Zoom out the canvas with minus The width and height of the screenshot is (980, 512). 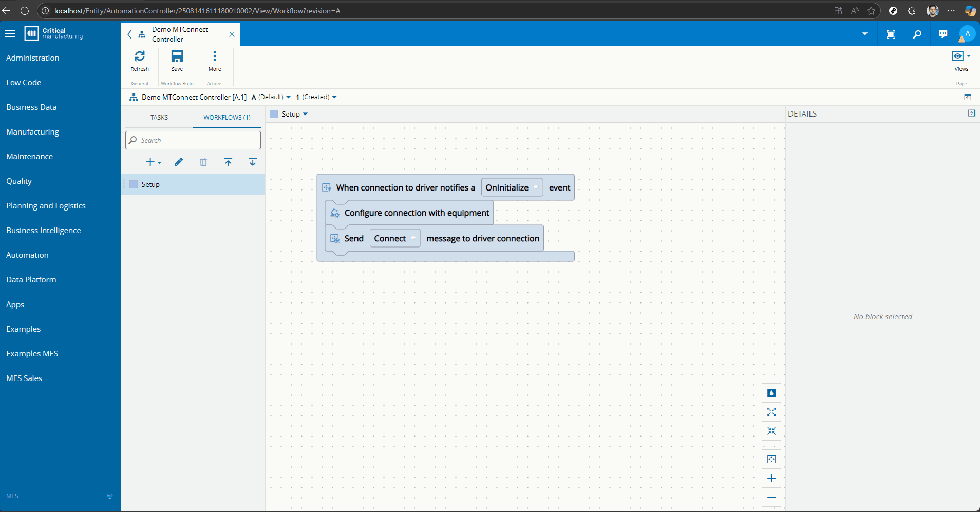point(771,497)
